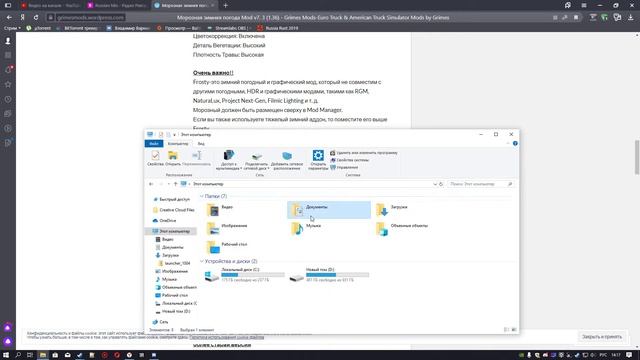Click Свойства системы in ribbon
Viewport: 640px width, 360px height.
tap(349, 160)
